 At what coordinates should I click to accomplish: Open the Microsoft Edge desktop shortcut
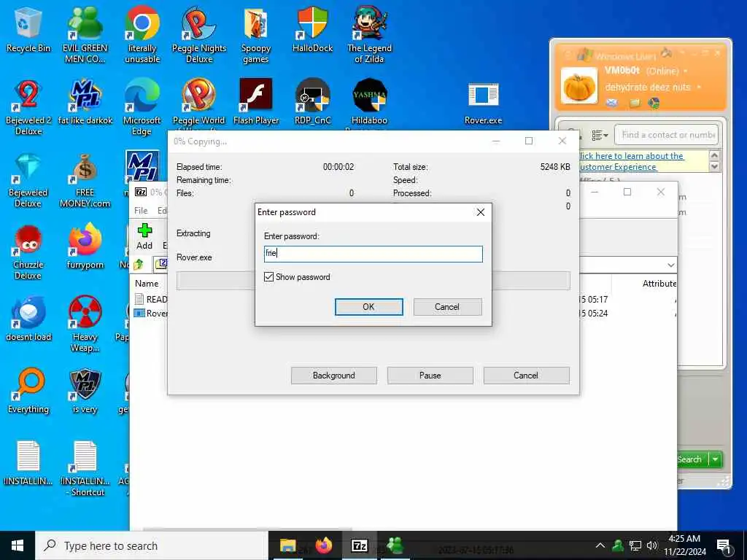pyautogui.click(x=142, y=106)
